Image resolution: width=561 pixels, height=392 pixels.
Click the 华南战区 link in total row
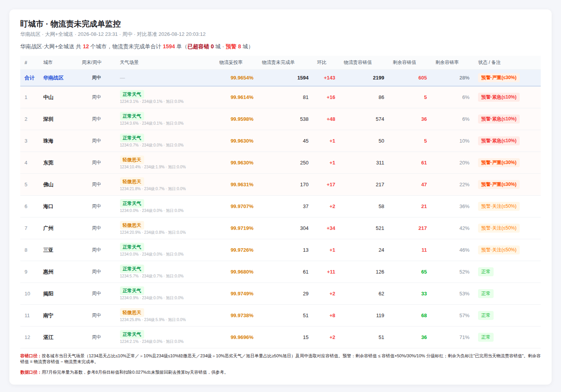point(53,78)
